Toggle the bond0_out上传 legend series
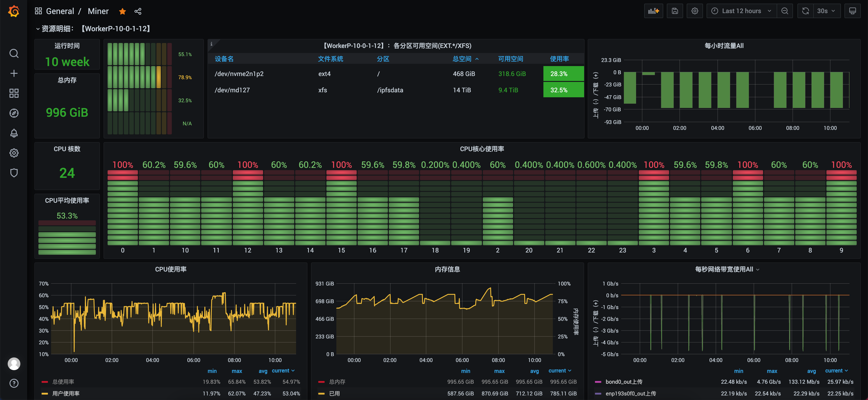 [x=623, y=382]
